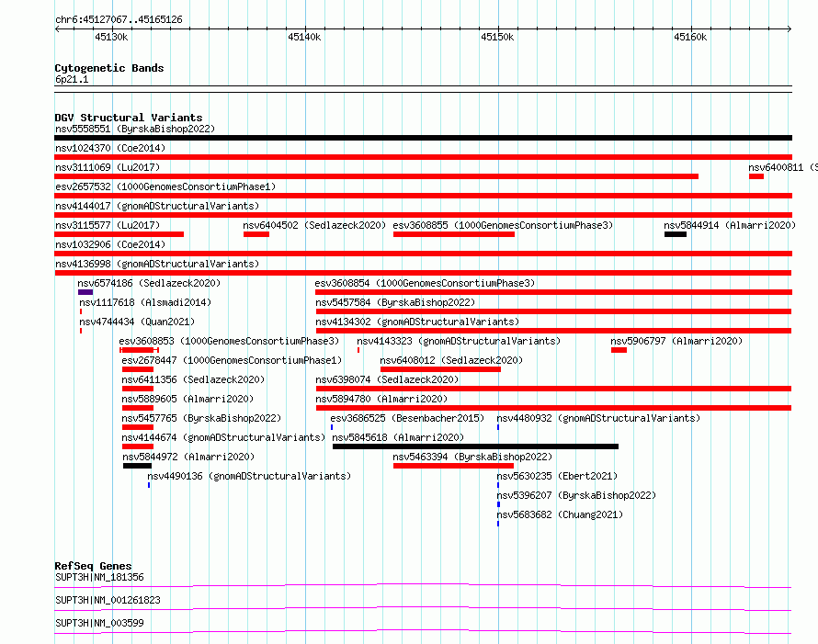The width and height of the screenshot is (818, 644).
Task: Click nsv4143323 (gnomADStructuralVariants) label
Action: click(459, 341)
